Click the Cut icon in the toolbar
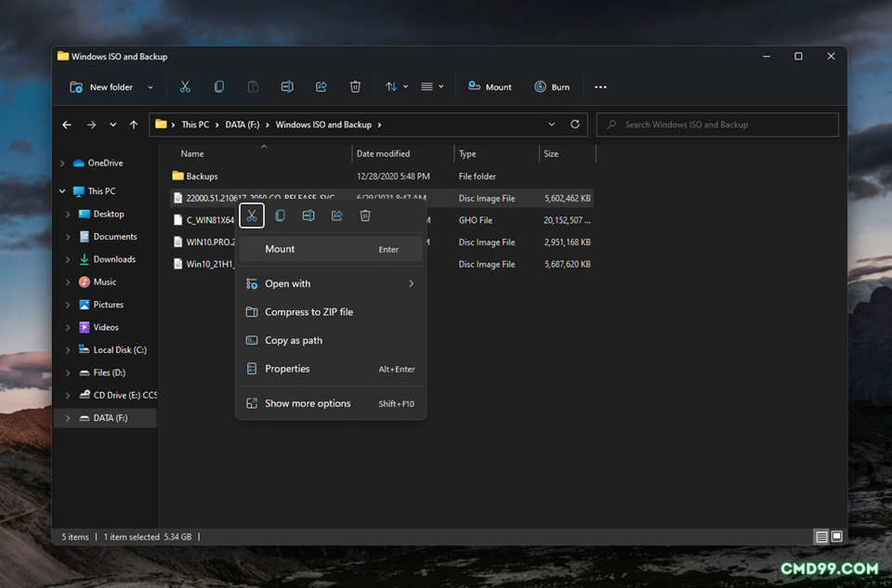 pos(185,87)
